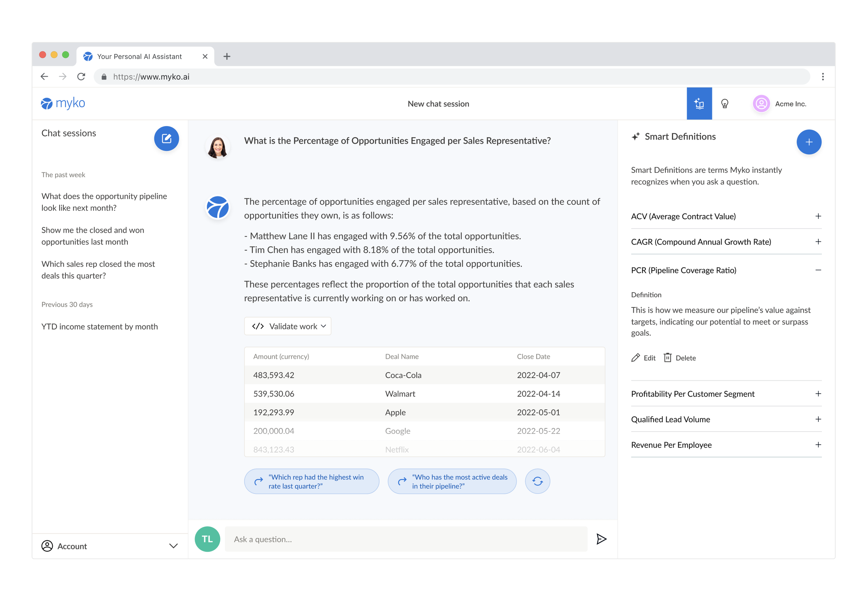
Task: Click the amount 539,530.06
Action: 274,394
